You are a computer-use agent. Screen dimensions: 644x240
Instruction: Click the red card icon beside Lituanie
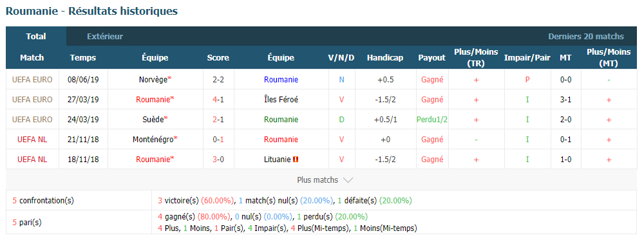[296, 160]
